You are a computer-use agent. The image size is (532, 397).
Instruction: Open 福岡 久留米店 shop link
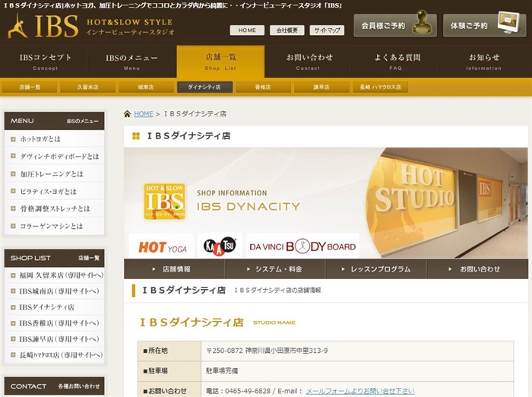coord(54,275)
